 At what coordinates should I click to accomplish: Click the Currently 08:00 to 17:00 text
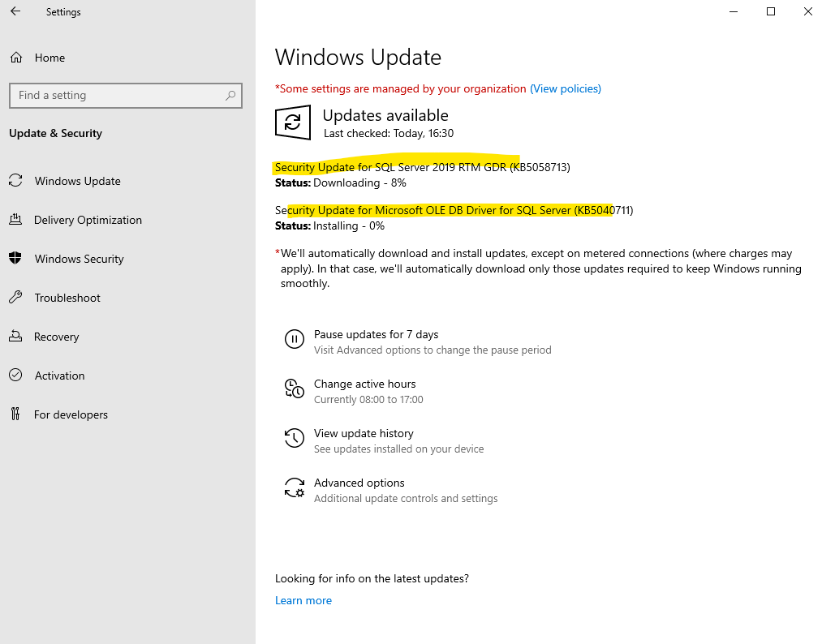click(x=368, y=399)
